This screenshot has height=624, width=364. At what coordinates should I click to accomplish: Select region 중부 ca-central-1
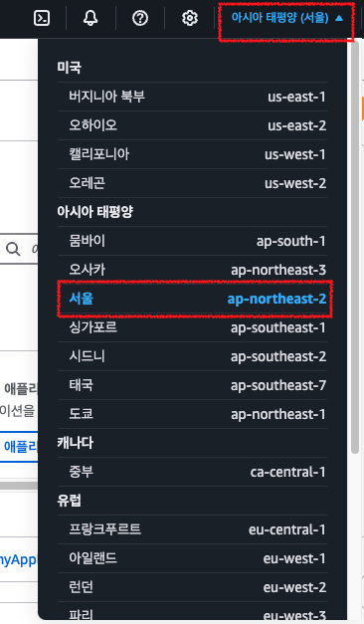pyautogui.click(x=192, y=472)
